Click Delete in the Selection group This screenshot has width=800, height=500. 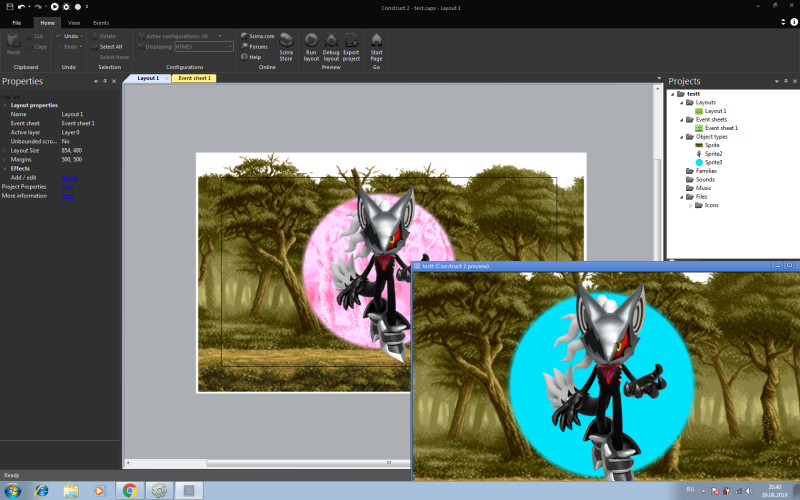point(104,36)
